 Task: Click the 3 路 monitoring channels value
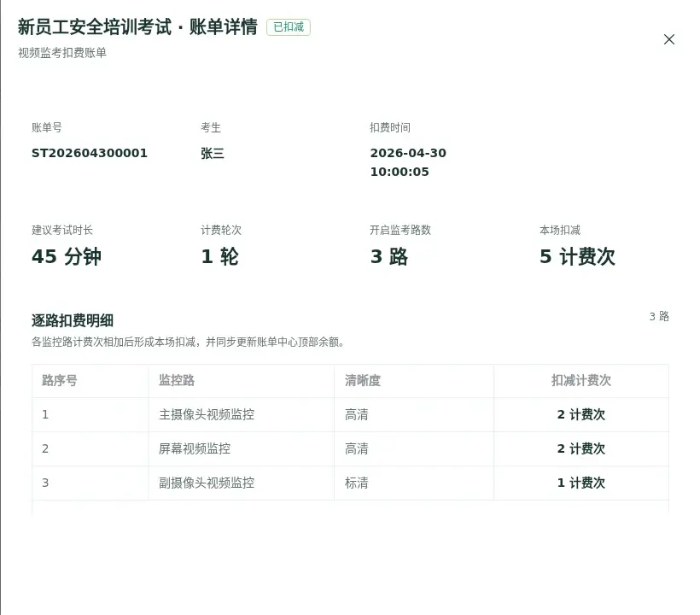pyautogui.click(x=388, y=256)
